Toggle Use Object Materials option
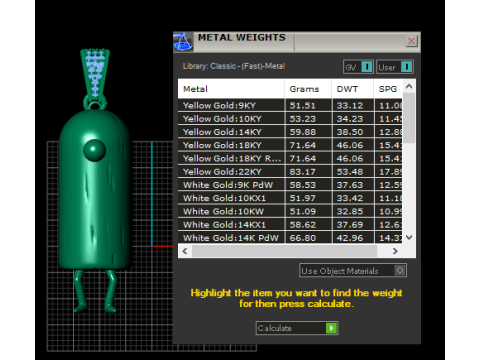Viewport: 480px width, 360px height. click(353, 271)
